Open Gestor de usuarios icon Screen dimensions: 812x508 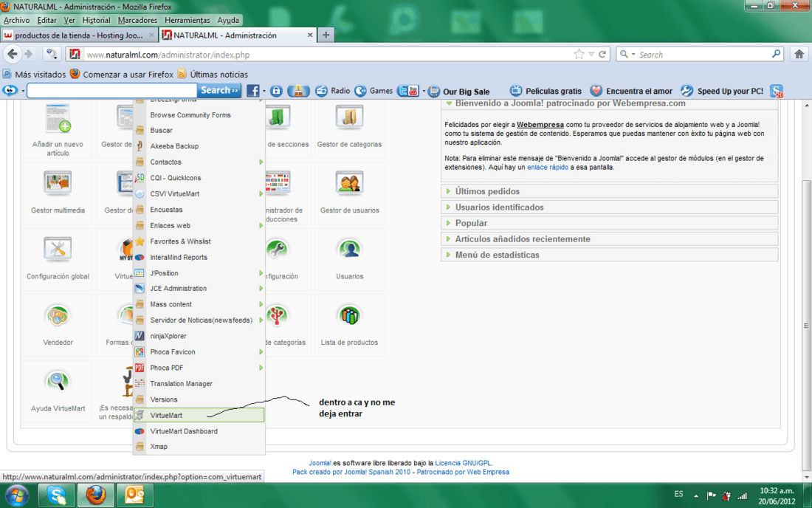(349, 183)
